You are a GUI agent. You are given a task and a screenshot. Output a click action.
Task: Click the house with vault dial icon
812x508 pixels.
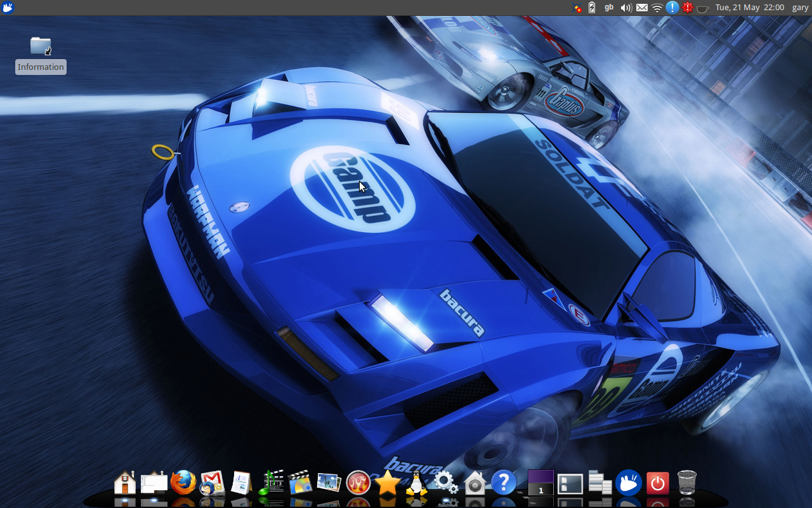point(475,483)
